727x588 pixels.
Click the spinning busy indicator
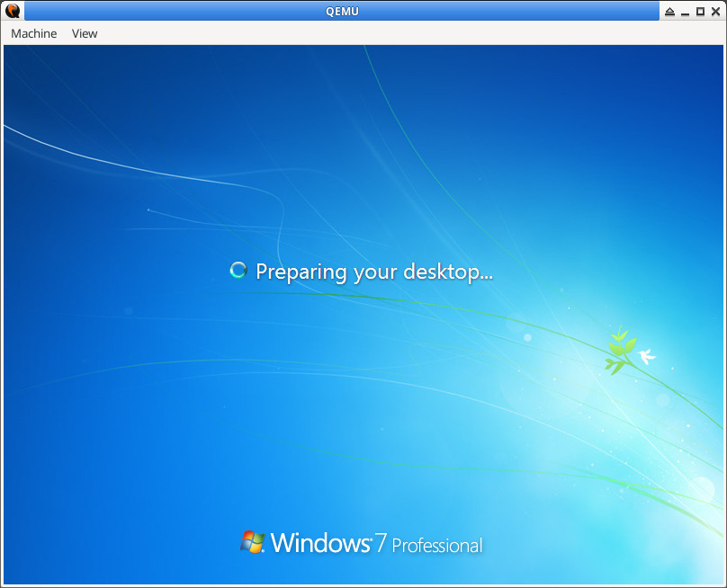[238, 270]
